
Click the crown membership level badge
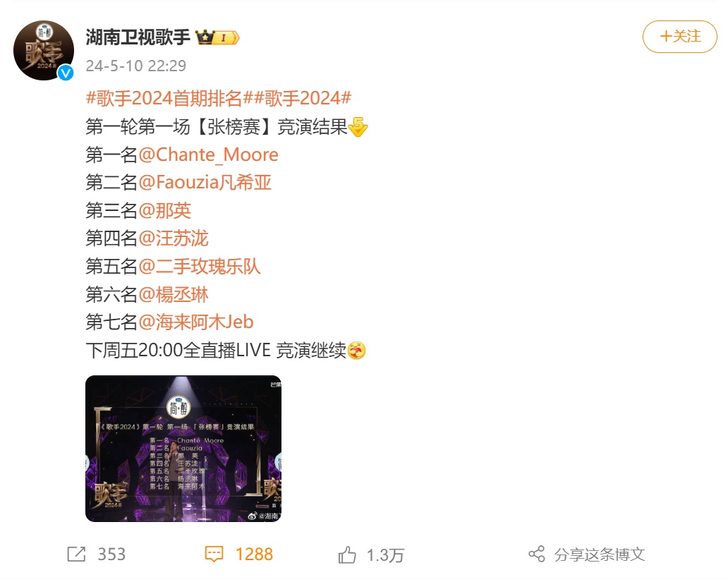tap(217, 37)
